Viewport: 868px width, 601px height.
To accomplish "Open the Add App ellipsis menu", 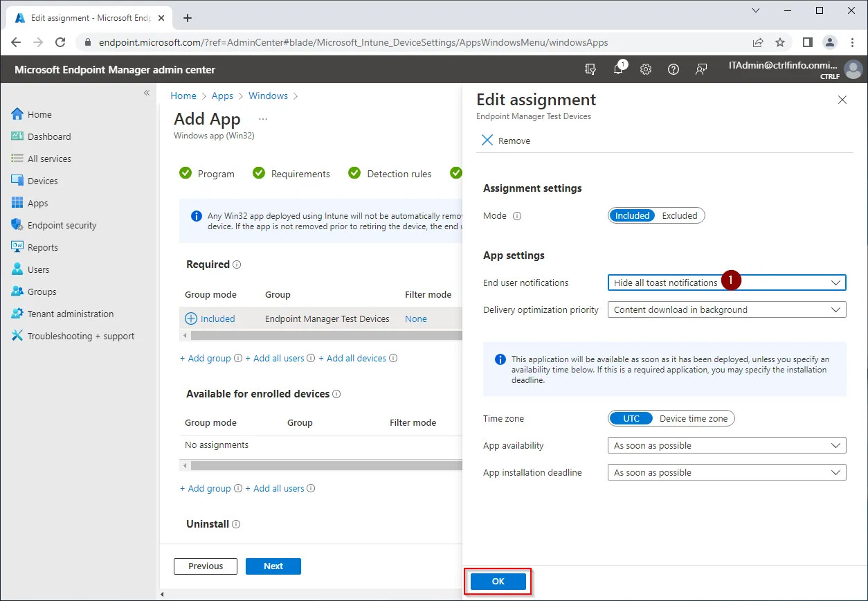I will pyautogui.click(x=263, y=119).
